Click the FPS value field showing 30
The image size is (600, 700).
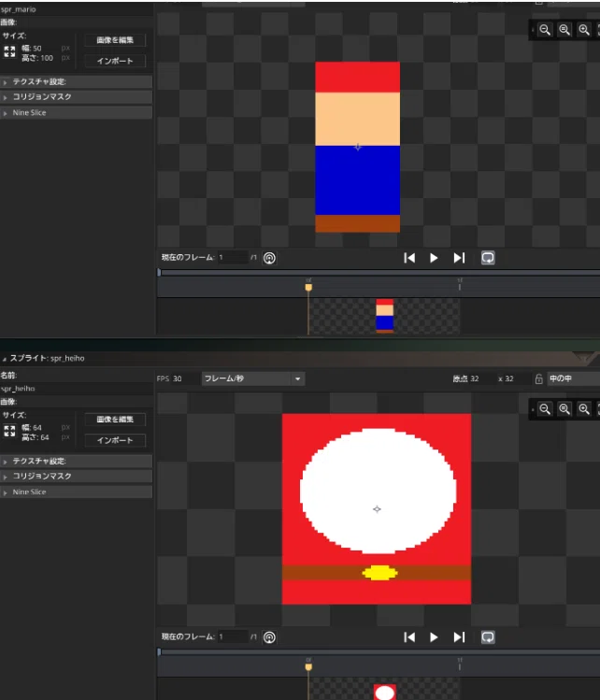tap(184, 379)
